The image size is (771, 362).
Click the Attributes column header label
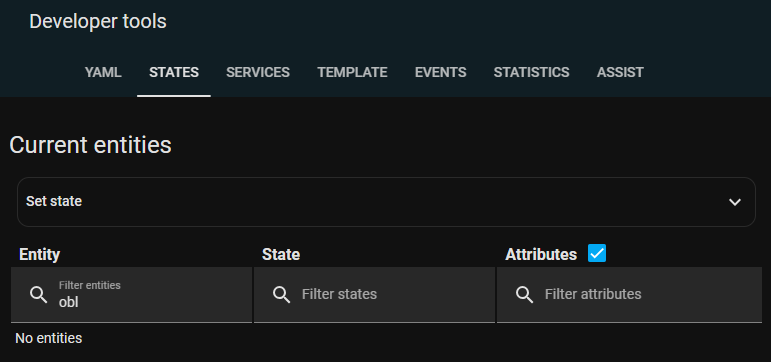click(x=541, y=254)
